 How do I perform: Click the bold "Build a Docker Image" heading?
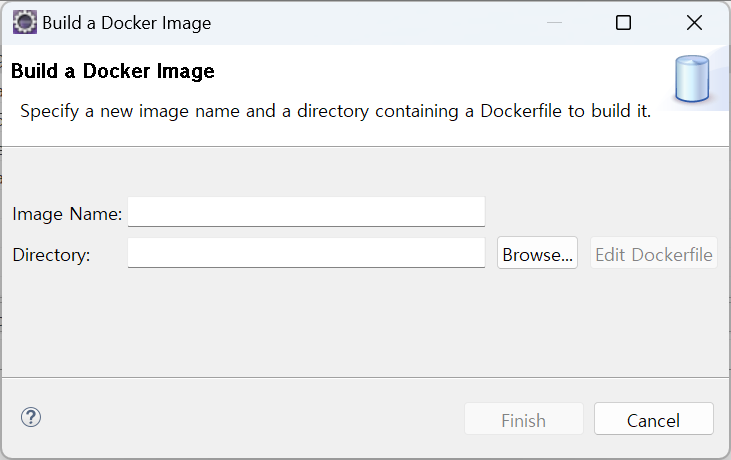(x=113, y=71)
